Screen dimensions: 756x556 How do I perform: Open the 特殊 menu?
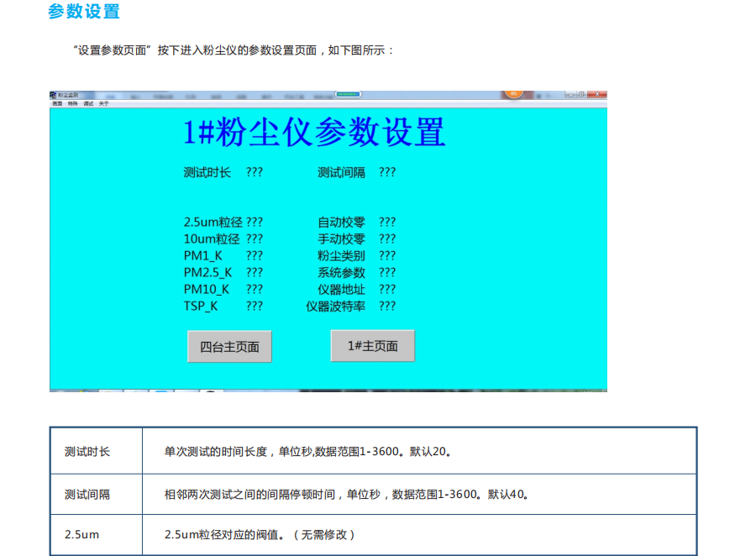click(73, 103)
